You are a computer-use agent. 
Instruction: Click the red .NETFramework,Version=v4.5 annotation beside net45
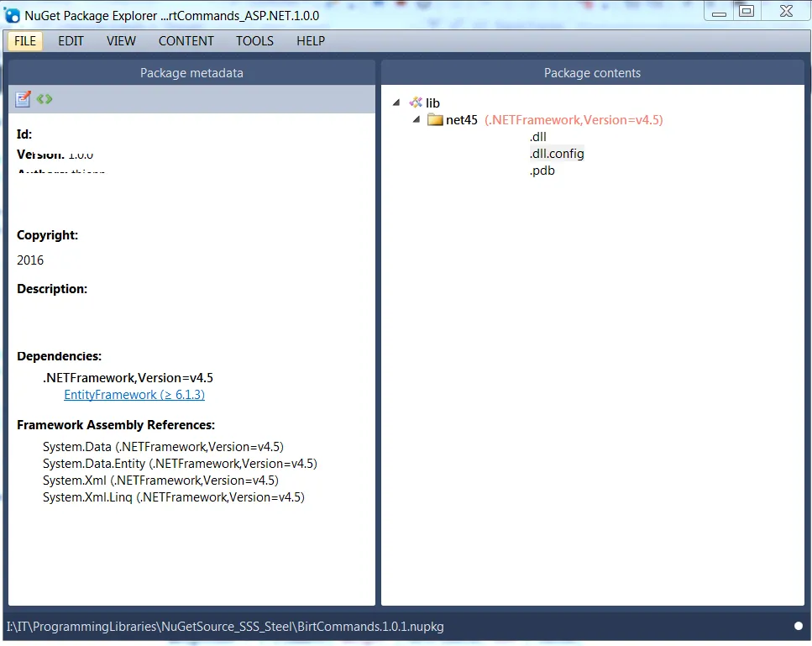click(x=574, y=119)
